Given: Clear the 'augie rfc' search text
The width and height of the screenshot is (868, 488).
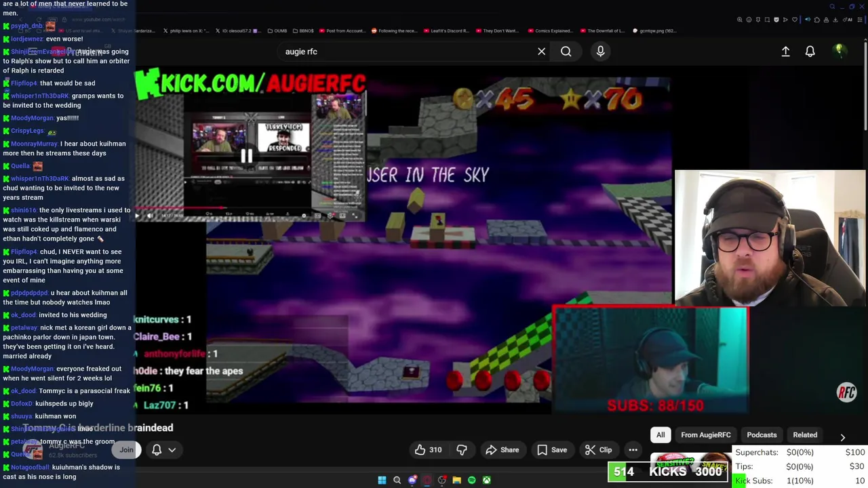Looking at the screenshot, I should [x=541, y=52].
